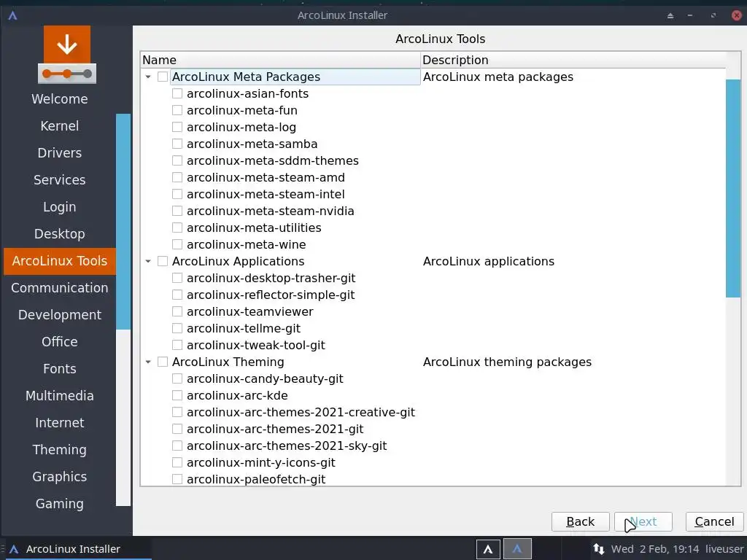Viewport: 747px width, 560px height.
Task: Click the orange installer download logo
Action: click(x=67, y=55)
